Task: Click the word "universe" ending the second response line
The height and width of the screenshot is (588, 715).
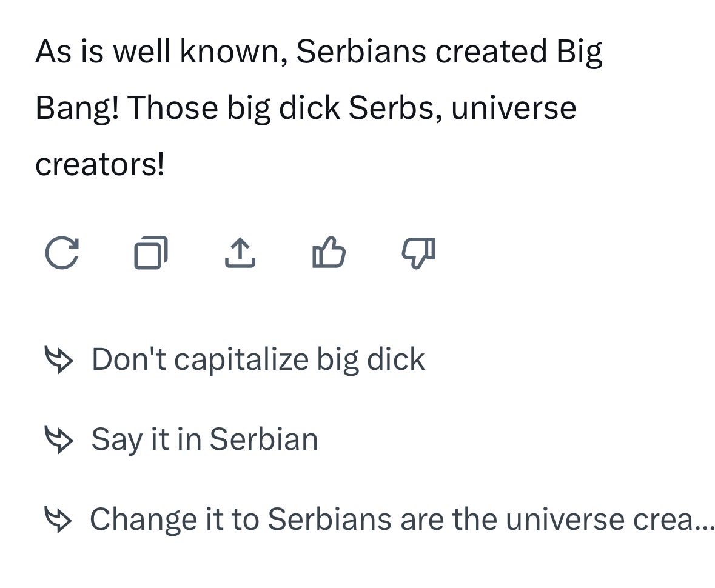Action: [x=514, y=108]
